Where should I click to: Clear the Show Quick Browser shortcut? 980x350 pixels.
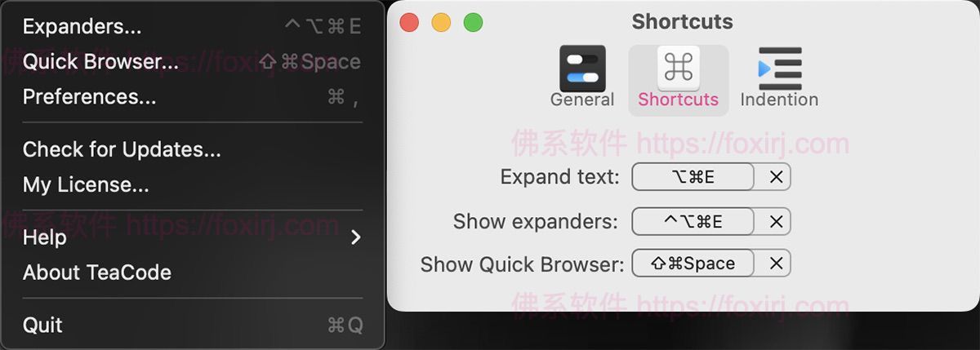pos(776,264)
